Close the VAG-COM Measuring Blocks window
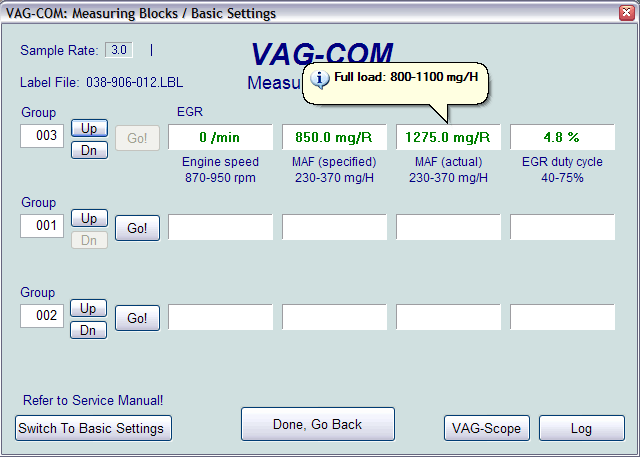 [627, 13]
